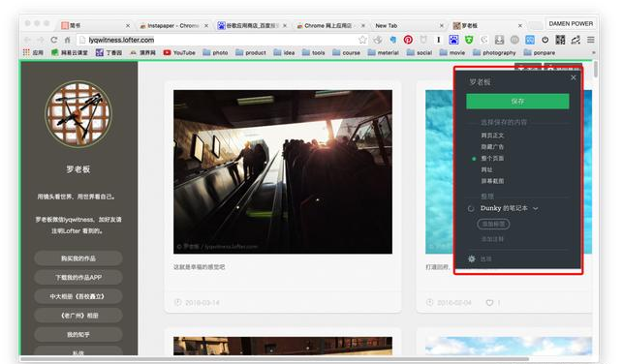
Task: Select 网页正文 clip option
Action: 492,136
